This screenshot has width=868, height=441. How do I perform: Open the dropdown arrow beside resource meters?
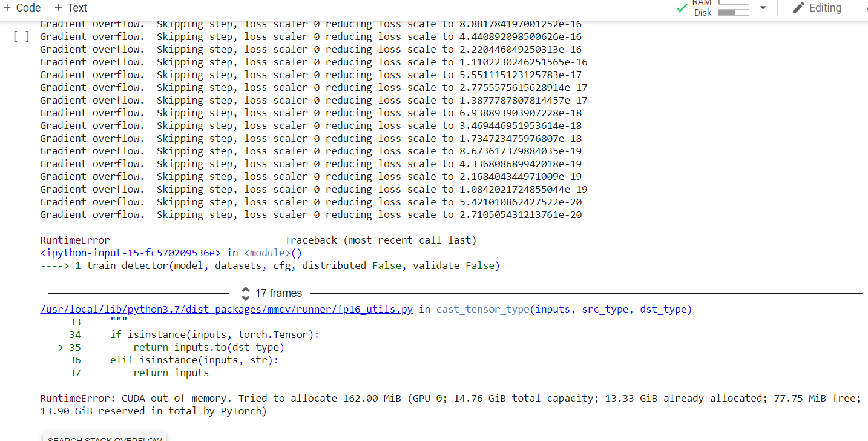(763, 8)
